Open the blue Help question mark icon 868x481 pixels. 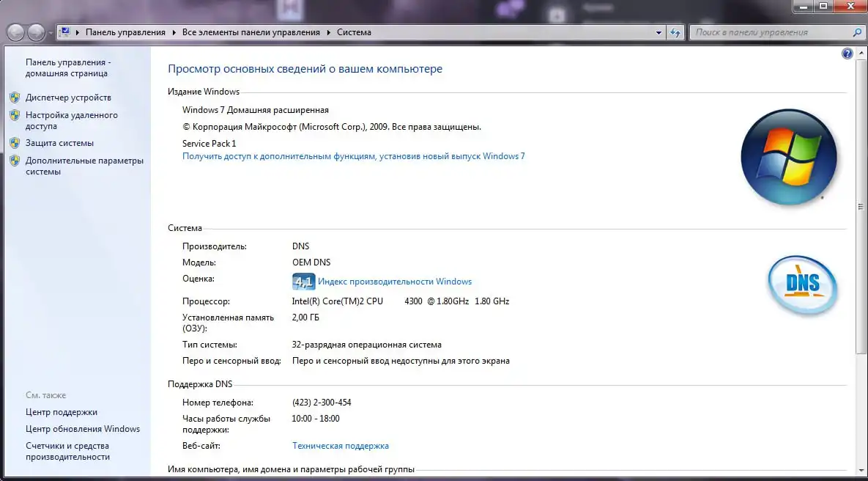[847, 54]
